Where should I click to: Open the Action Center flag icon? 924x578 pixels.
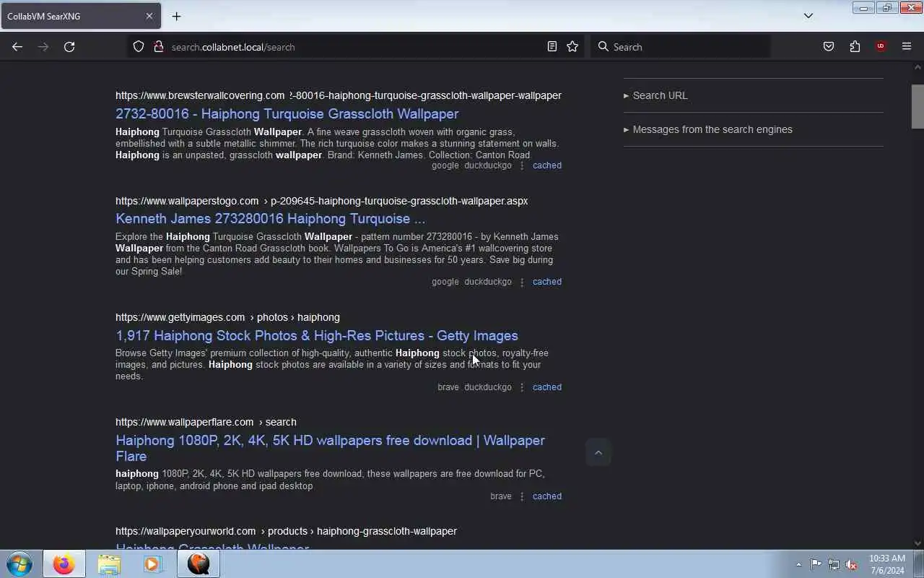pos(816,564)
